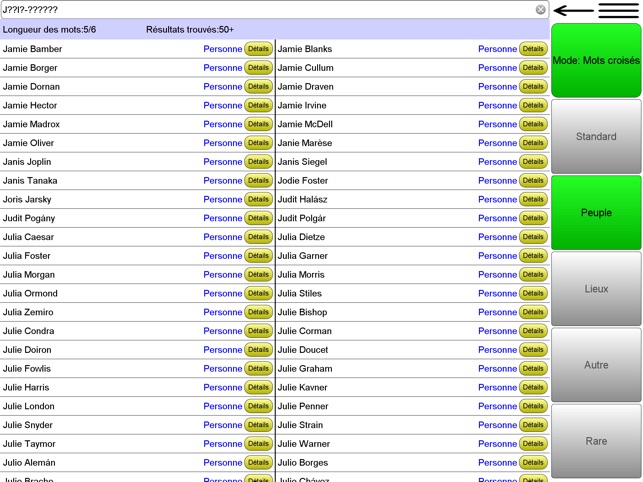Click the search pattern input field
Screen dimensions: 643x482
[x=275, y=10]
